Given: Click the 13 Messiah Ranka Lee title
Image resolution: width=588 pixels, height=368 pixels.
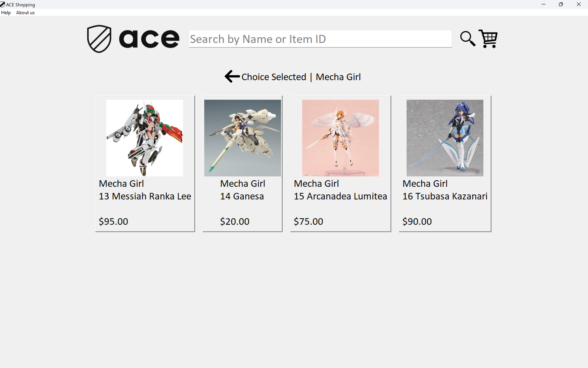Looking at the screenshot, I should coord(145,196).
